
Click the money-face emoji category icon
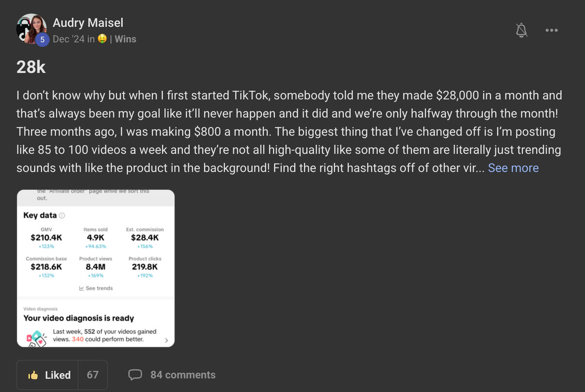click(x=102, y=39)
